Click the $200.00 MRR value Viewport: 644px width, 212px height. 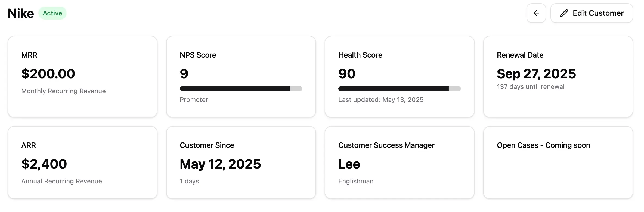(x=48, y=74)
